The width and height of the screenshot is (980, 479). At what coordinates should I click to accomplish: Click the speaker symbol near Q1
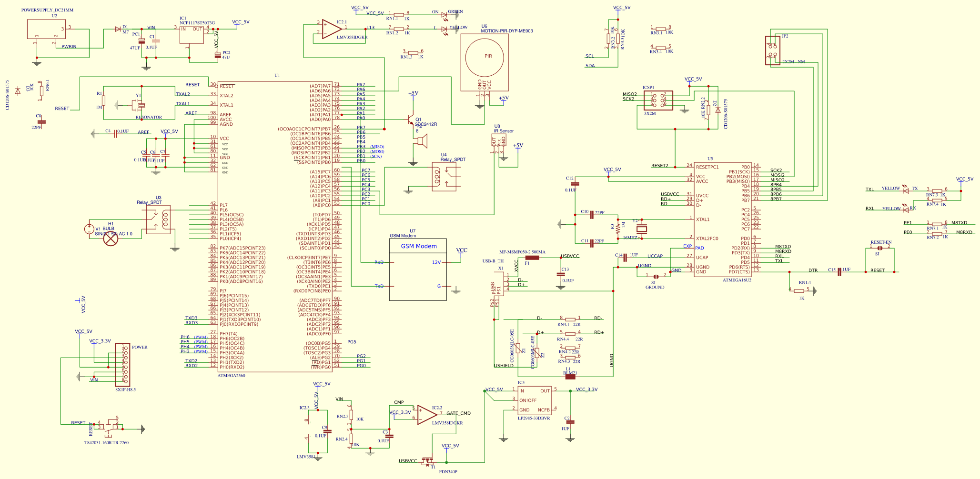423,140
